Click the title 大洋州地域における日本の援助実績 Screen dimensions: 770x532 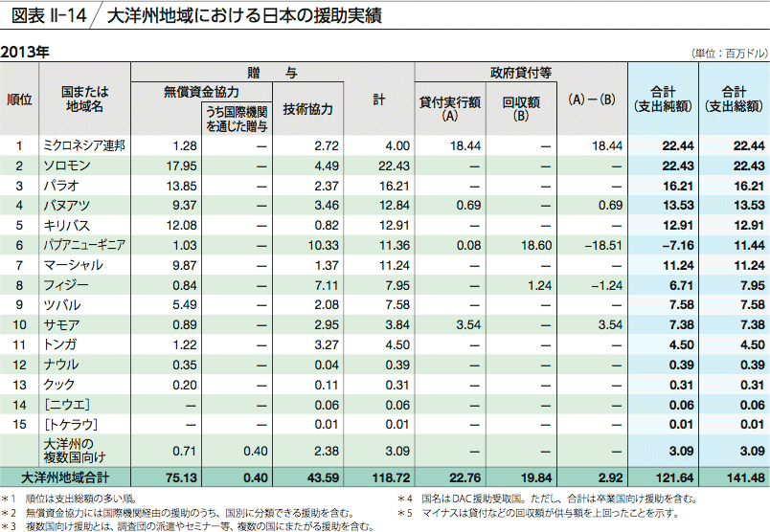coord(244,15)
